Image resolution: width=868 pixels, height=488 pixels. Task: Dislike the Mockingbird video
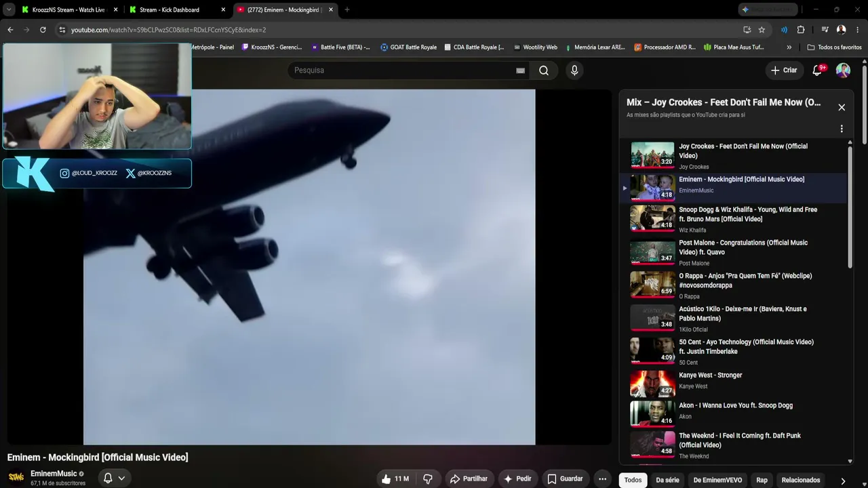click(x=428, y=479)
